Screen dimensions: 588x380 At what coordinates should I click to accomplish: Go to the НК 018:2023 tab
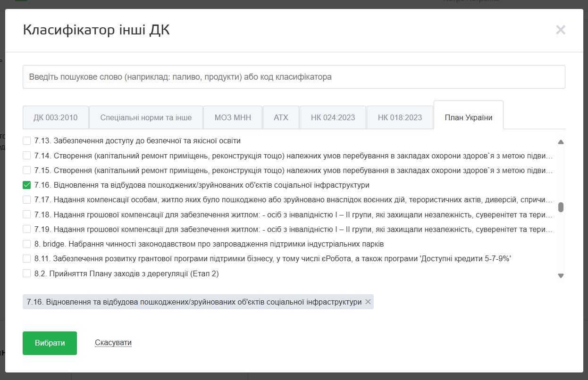click(400, 117)
